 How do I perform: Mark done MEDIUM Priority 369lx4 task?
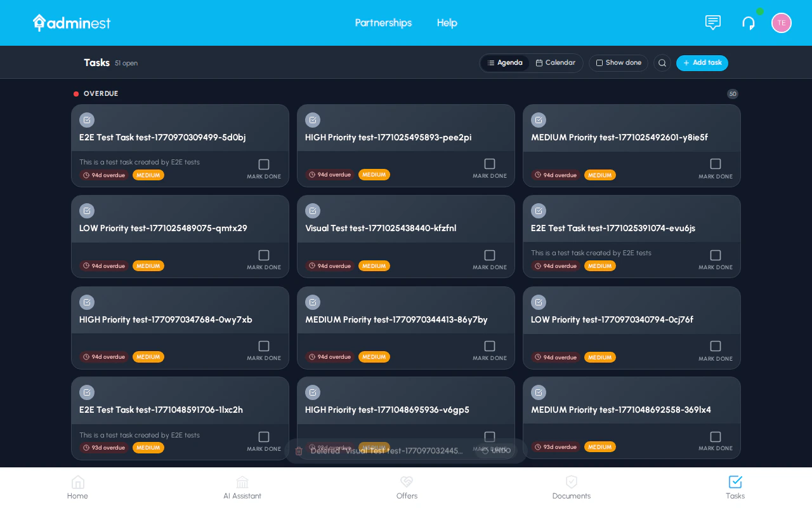click(716, 437)
